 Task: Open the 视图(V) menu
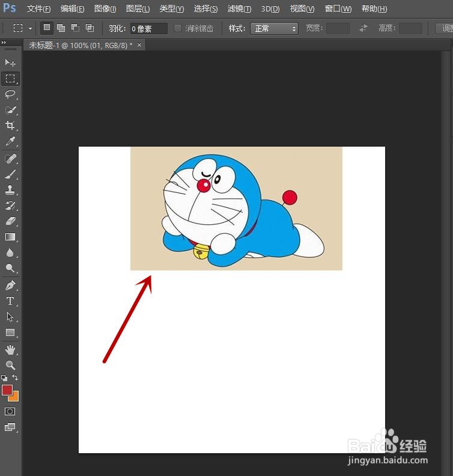click(302, 8)
